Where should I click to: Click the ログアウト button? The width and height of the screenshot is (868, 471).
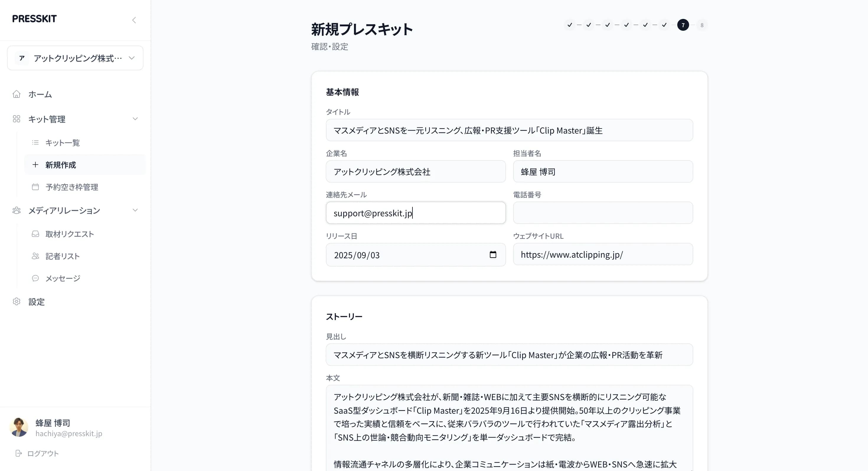(37, 454)
